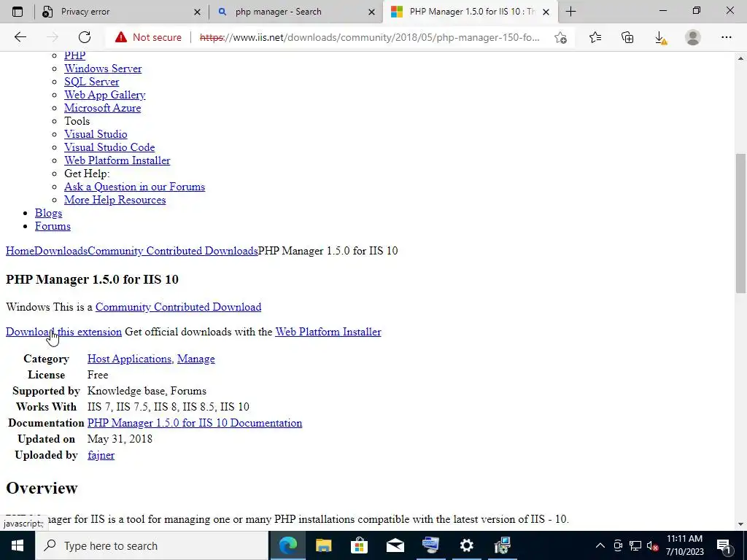
Task: Click the taskbar search box
Action: click(152, 545)
